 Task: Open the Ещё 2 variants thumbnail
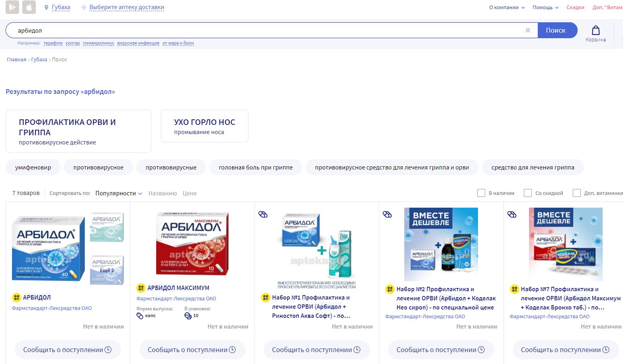point(107,270)
